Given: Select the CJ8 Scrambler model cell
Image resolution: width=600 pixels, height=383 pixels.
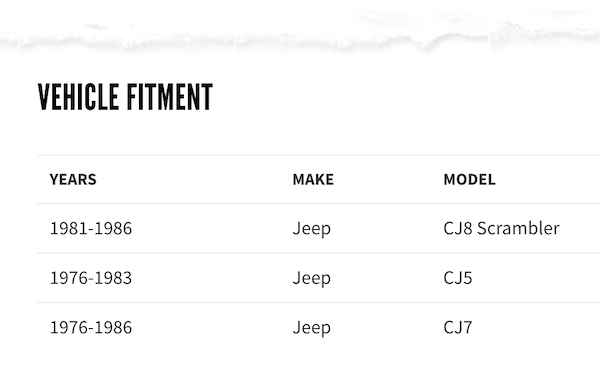Looking at the screenshot, I should click(x=501, y=228).
